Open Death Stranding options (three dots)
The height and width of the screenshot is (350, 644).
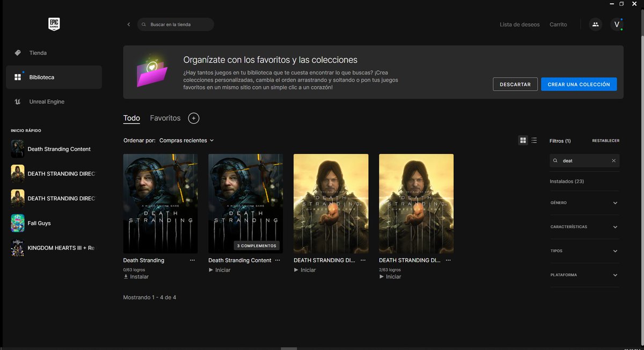point(193,260)
